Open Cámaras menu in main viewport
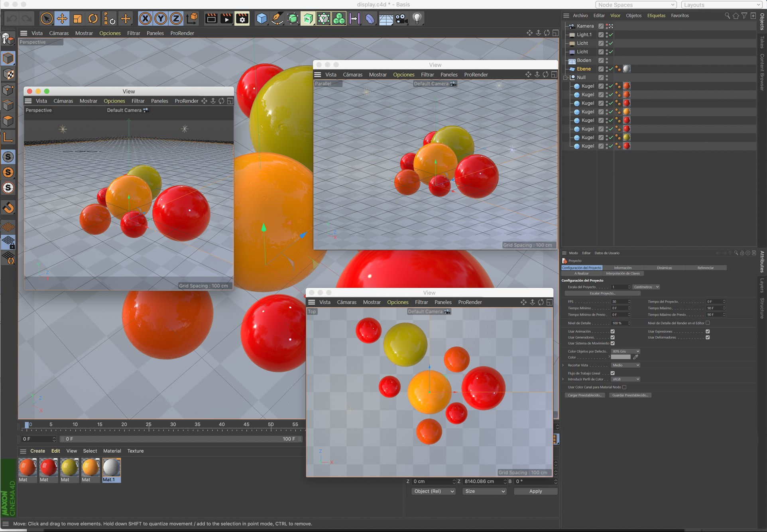Viewport: 767px width, 532px height. click(59, 33)
